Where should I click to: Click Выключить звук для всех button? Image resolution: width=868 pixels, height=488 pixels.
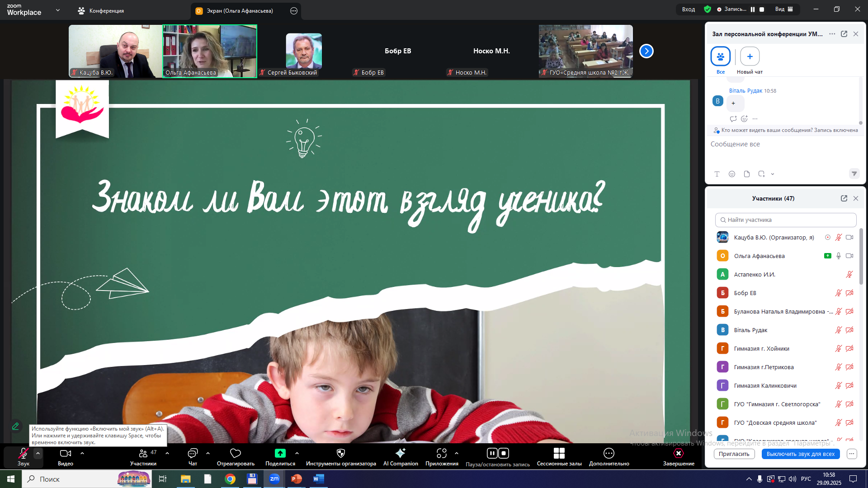pyautogui.click(x=800, y=454)
